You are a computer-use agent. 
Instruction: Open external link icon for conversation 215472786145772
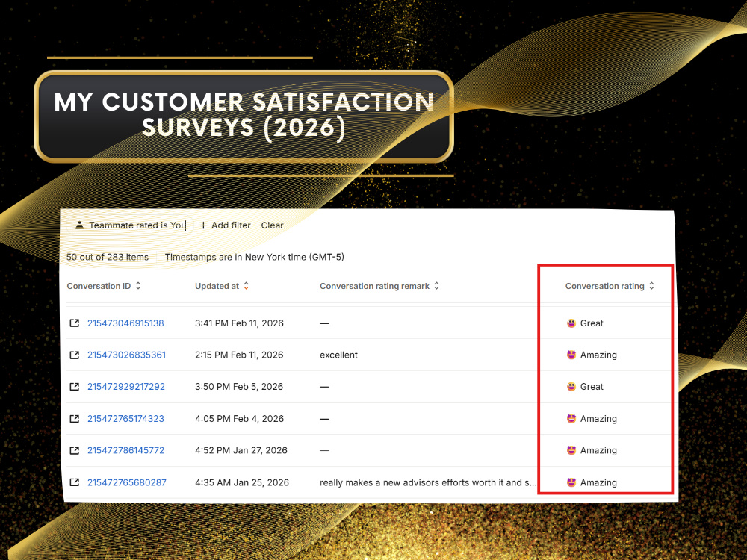tap(74, 450)
